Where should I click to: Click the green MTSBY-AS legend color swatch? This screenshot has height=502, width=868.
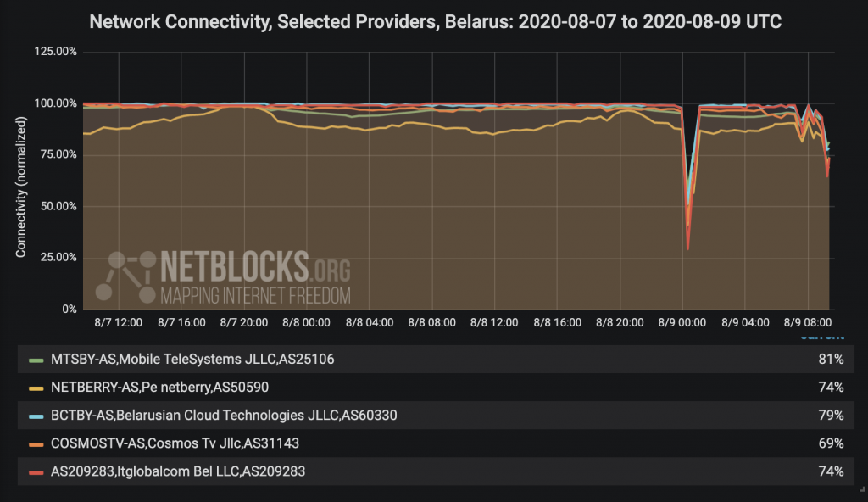point(36,360)
